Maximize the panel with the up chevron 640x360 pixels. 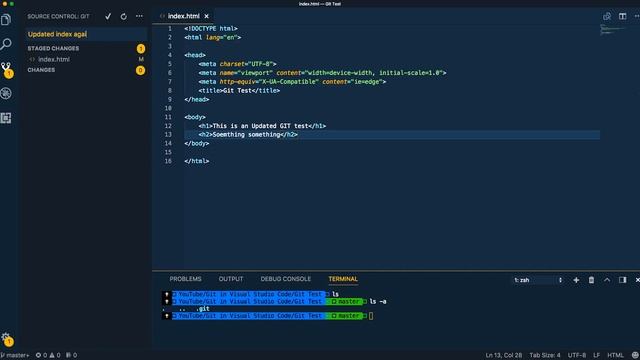(x=607, y=280)
